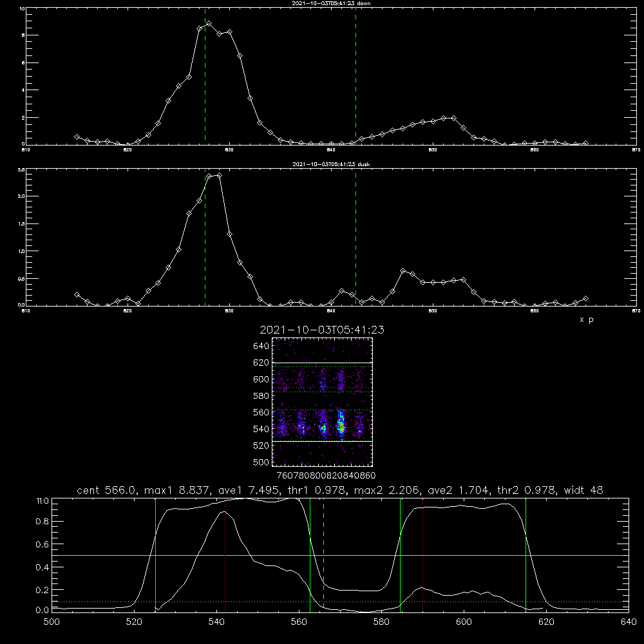
Task: Click the horizontal 0.5 level line in profile plot
Action: point(340,555)
